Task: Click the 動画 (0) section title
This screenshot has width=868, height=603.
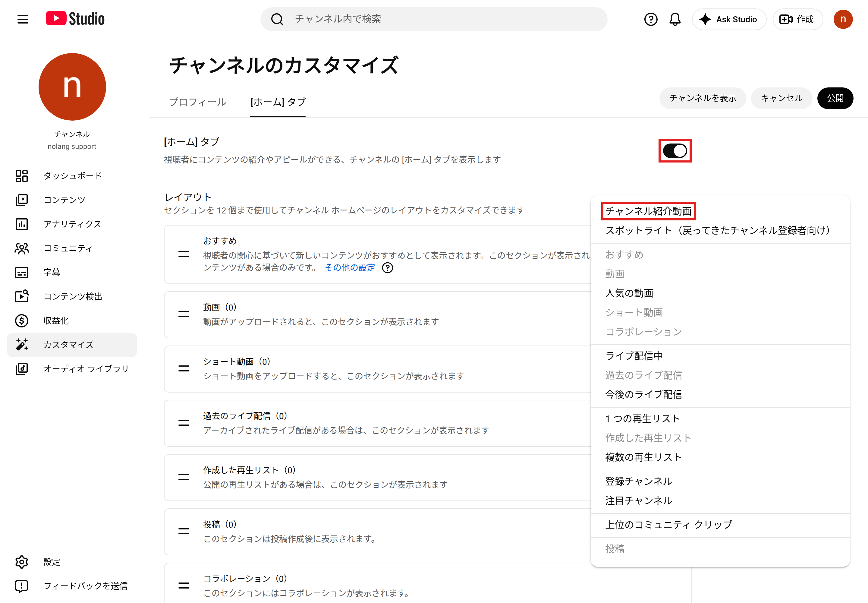Action: point(220,307)
